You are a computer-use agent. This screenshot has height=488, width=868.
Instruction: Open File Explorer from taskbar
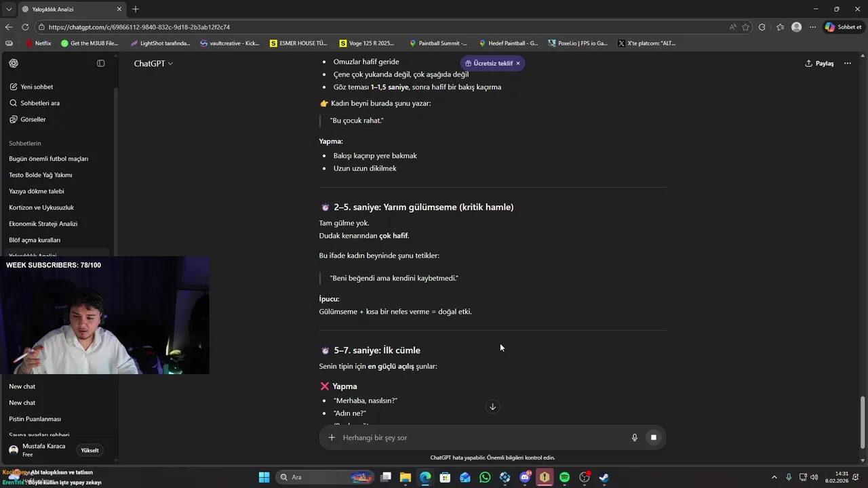(x=406, y=477)
